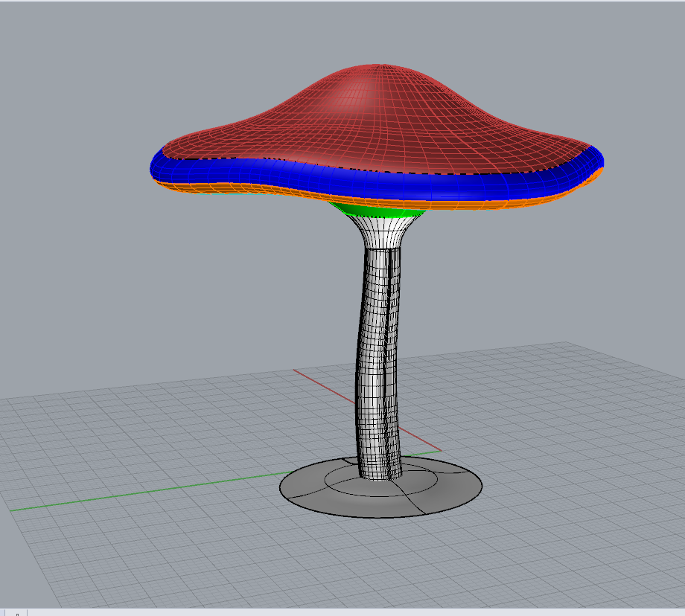685x616 pixels.
Task: Select the meshed mushroom stem
Action: pos(379,362)
